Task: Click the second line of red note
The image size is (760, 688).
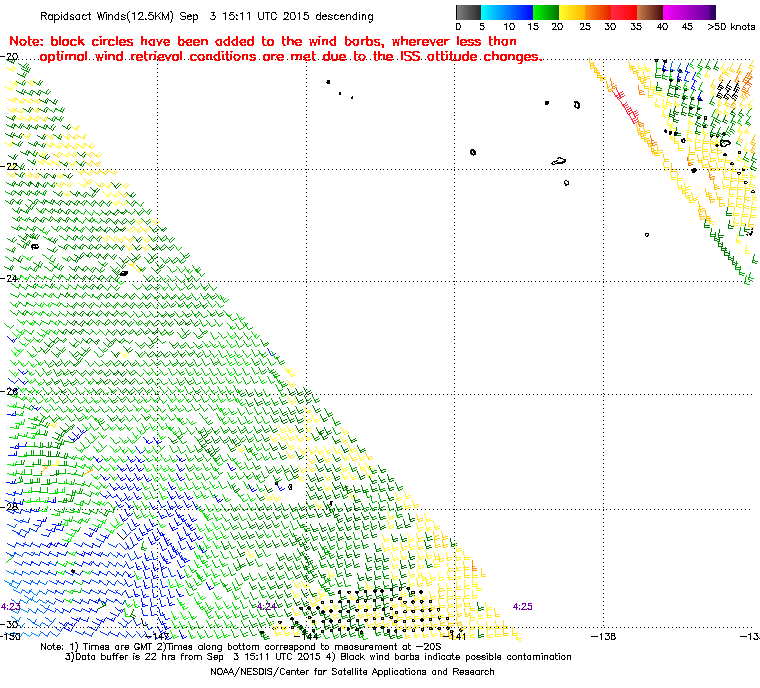Action: click(290, 57)
